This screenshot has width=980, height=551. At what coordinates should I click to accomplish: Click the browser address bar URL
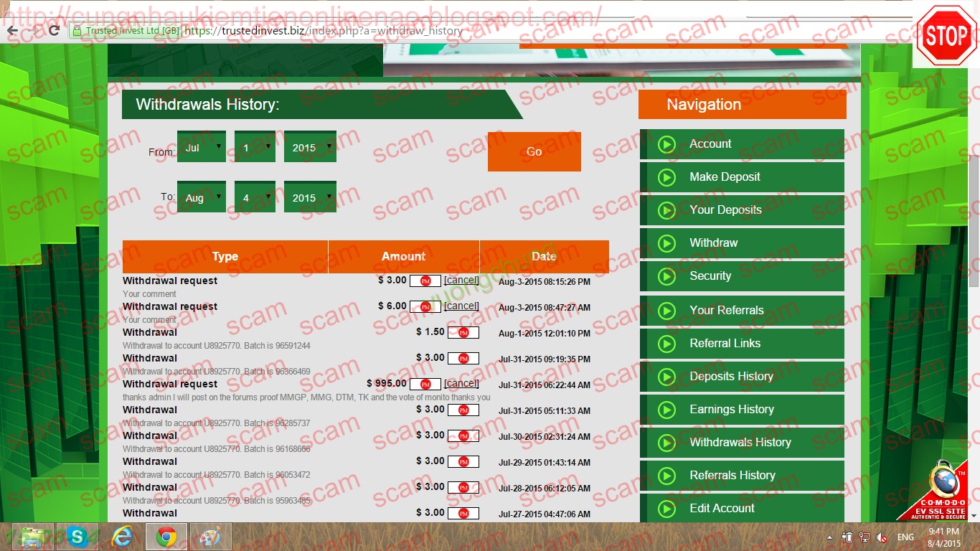click(323, 31)
